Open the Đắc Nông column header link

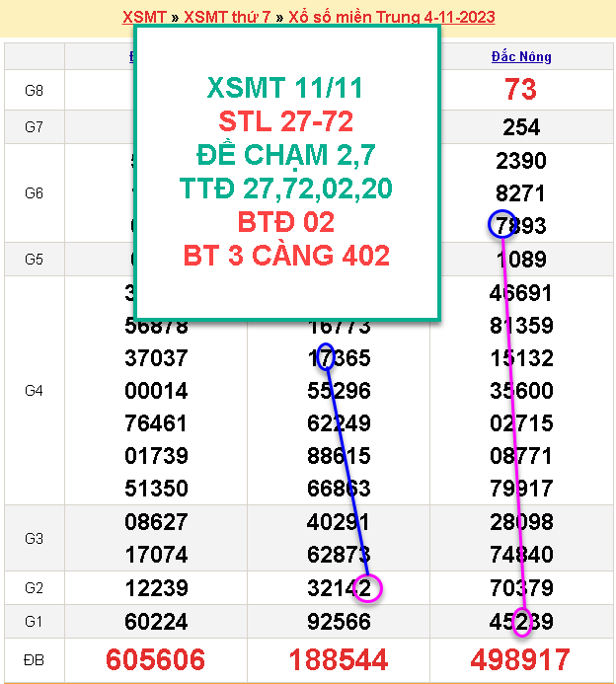click(x=520, y=57)
